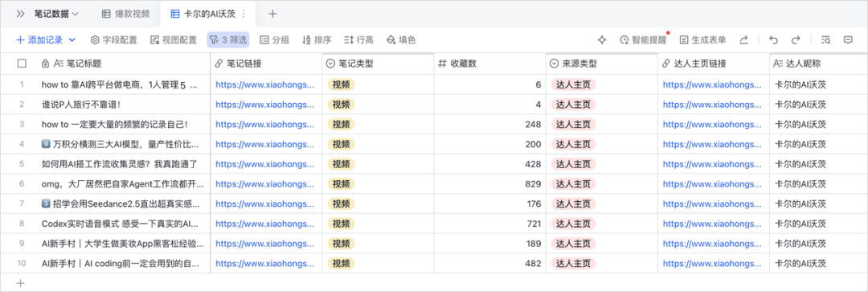Open options menu on 卡尔的AI沃茨 tab
This screenshot has height=292, width=868.
click(x=244, y=14)
